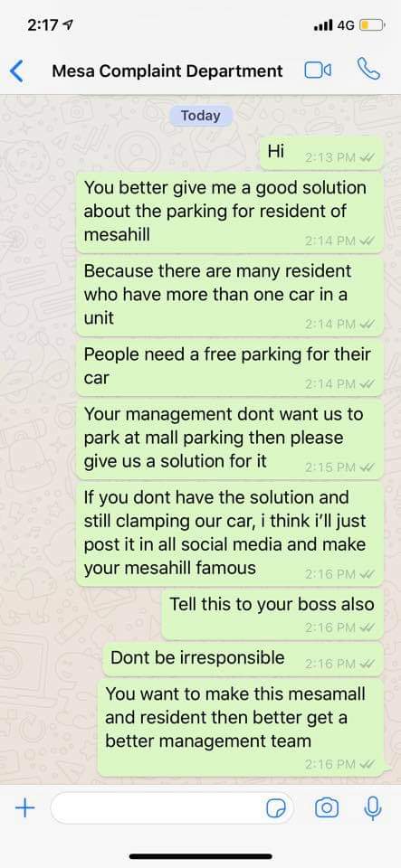The height and width of the screenshot is (868, 401).
Task: Select the 'Dont be irresponsible' message
Action: pos(243,659)
